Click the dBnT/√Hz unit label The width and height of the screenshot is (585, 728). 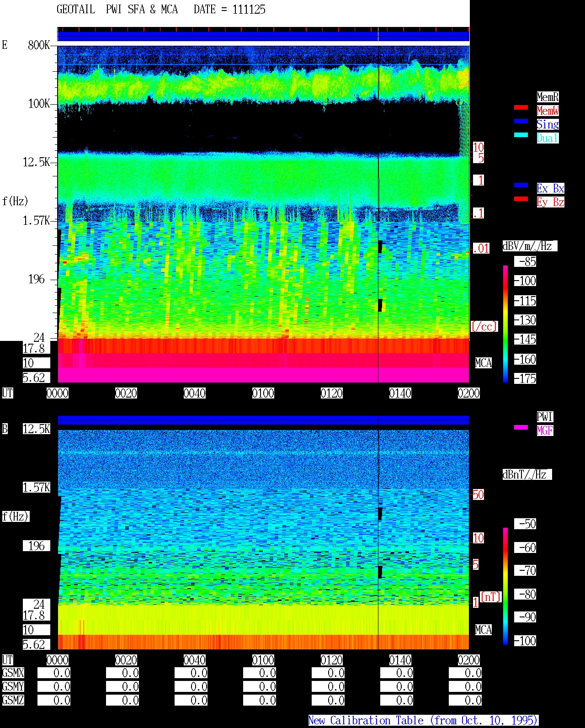(527, 474)
